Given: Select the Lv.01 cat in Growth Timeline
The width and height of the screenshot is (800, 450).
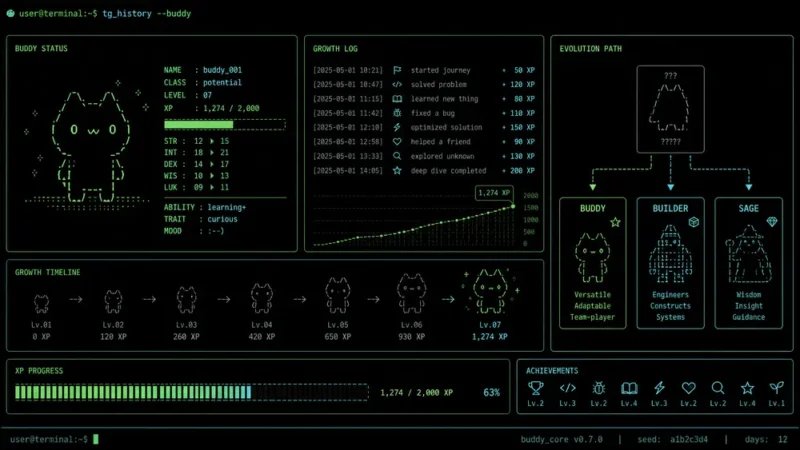Looking at the screenshot, I should pyautogui.click(x=41, y=303).
